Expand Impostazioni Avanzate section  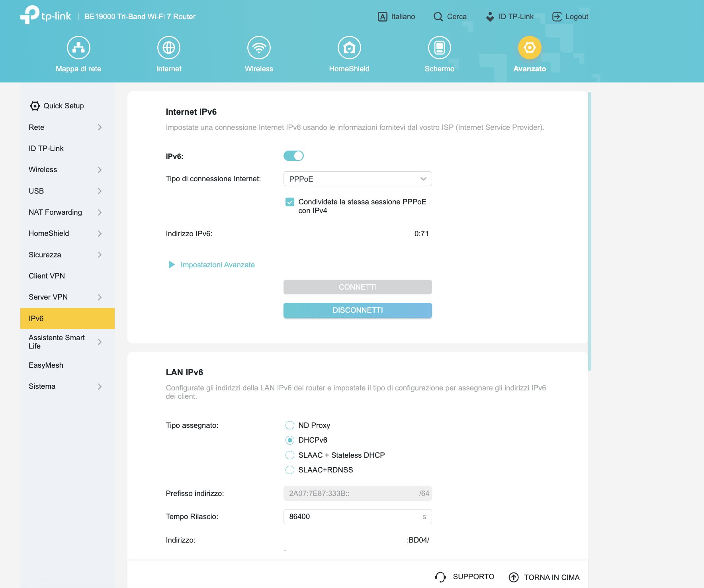tap(217, 265)
